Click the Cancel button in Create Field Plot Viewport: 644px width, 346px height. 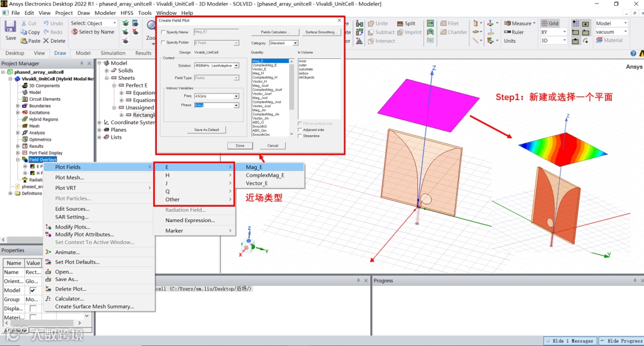coord(273,145)
